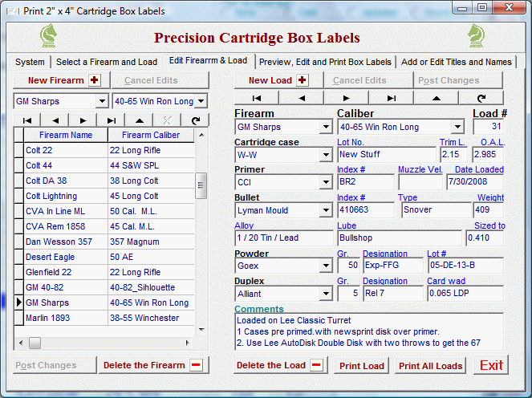Click the application icon in title bar
The width and height of the screenshot is (532, 398).
pyautogui.click(x=13, y=11)
